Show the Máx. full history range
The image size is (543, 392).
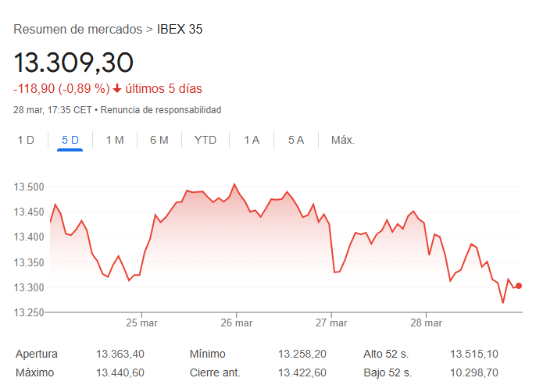click(343, 140)
